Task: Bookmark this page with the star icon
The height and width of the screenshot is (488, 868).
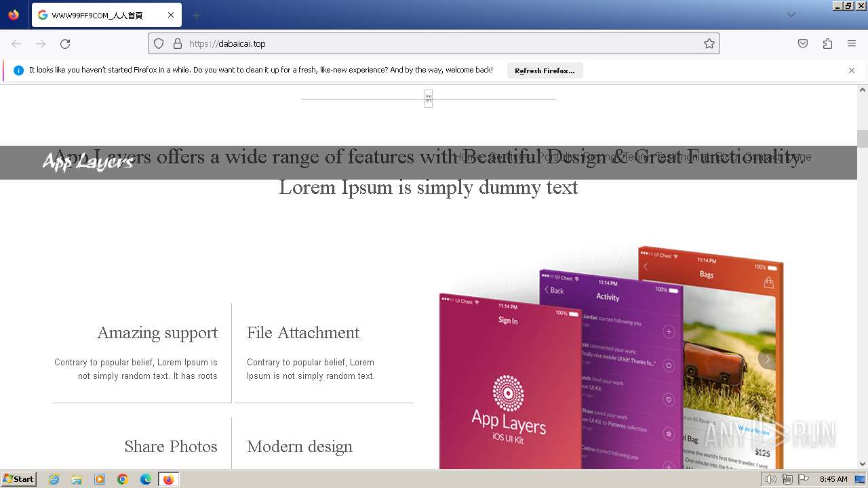Action: click(709, 43)
